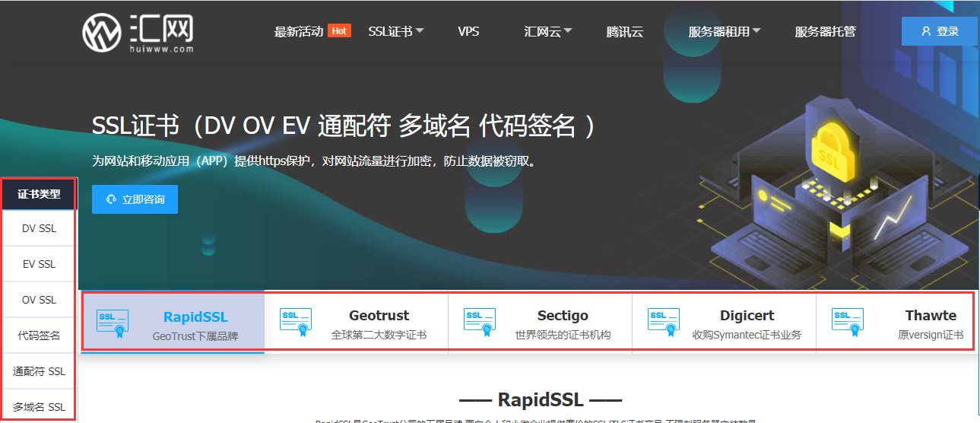This screenshot has width=980, height=423.
Task: Select 代码签名 in the sidebar
Action: [x=39, y=336]
